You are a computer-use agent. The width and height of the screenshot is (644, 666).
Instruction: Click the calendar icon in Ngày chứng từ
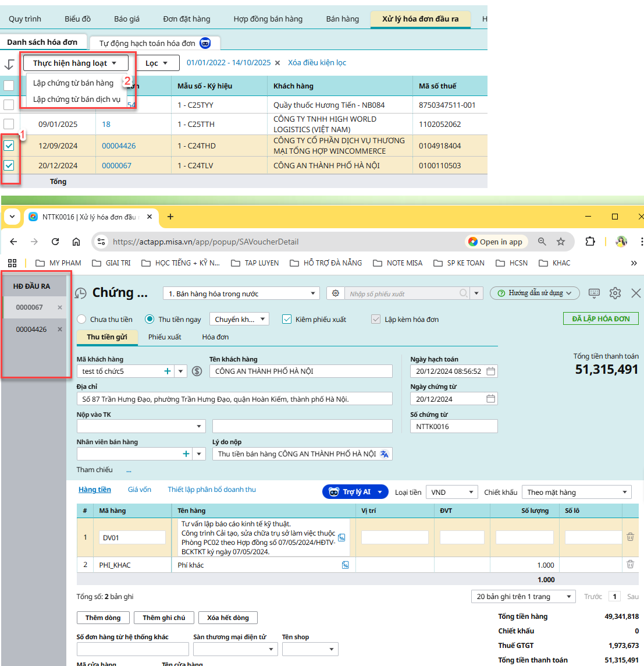click(x=490, y=399)
